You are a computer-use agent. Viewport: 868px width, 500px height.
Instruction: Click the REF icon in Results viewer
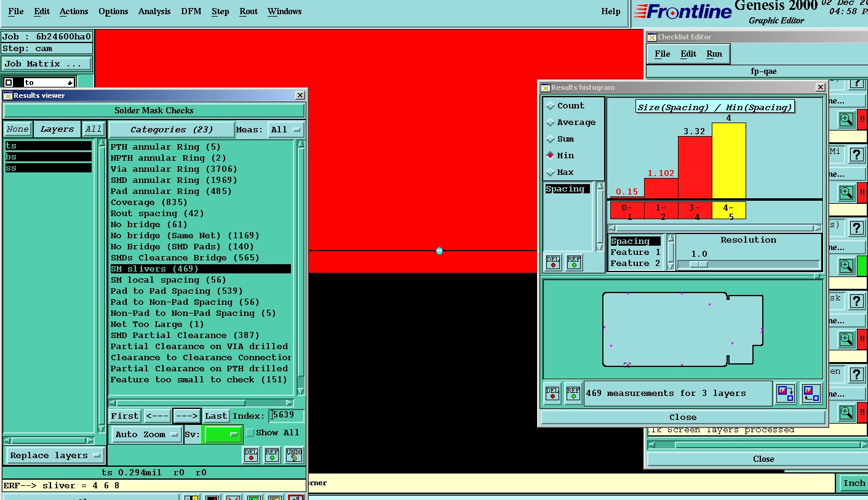tap(272, 455)
